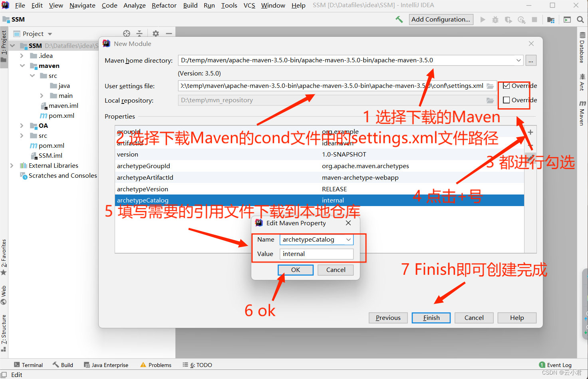Viewport: 588px width, 379px height.
Task: Open the Java Enterprise tab
Action: pyautogui.click(x=106, y=365)
